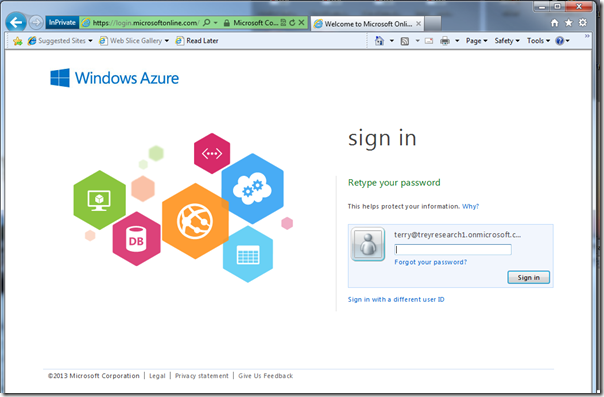Click Forgot your password? link
This screenshot has height=397, width=604.
[x=431, y=262]
